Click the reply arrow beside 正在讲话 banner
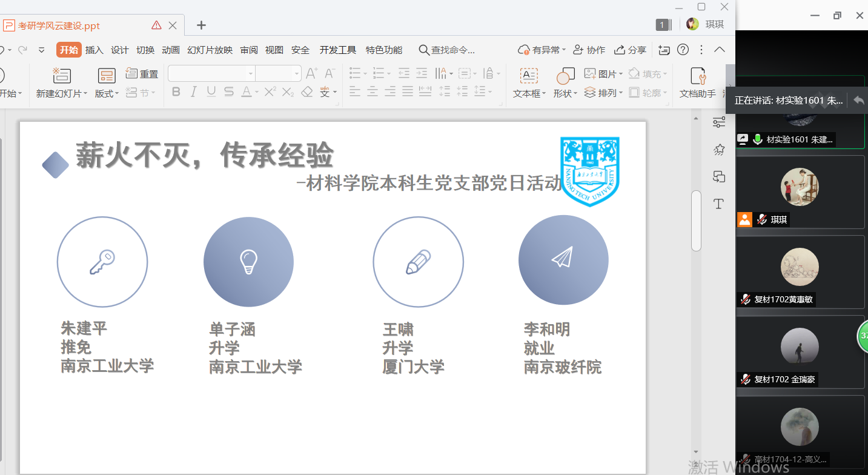Viewport: 868px width, 475px height. tap(858, 101)
